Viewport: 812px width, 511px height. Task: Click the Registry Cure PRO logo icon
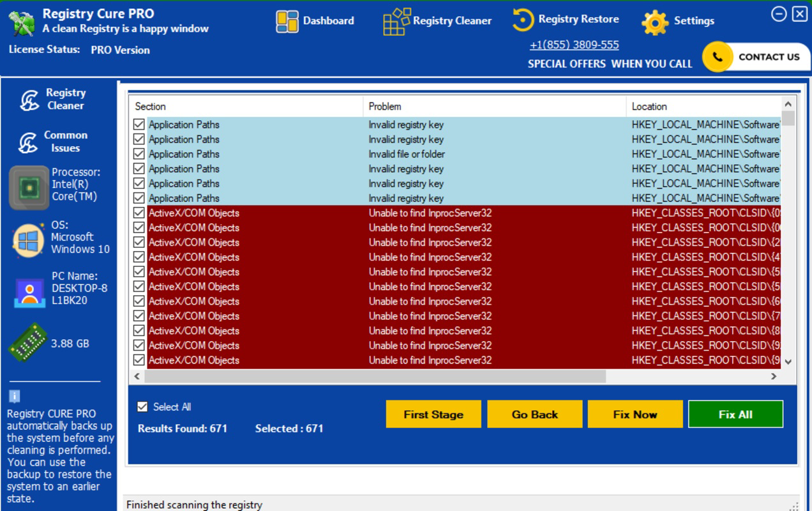[x=21, y=23]
